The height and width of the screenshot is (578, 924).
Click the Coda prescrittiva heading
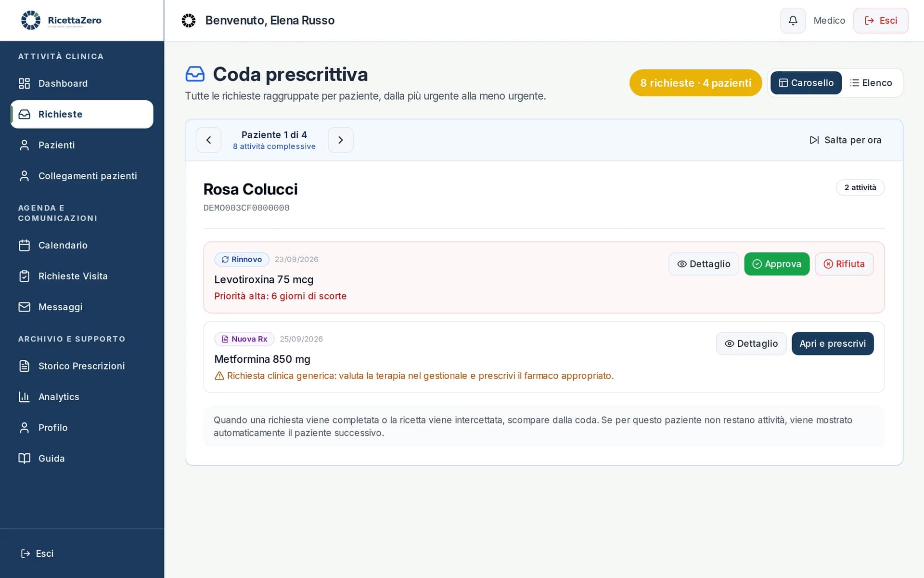pyautogui.click(x=290, y=74)
